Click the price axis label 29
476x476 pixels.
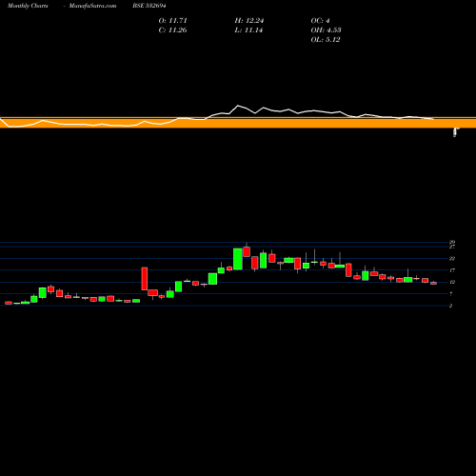(452, 242)
